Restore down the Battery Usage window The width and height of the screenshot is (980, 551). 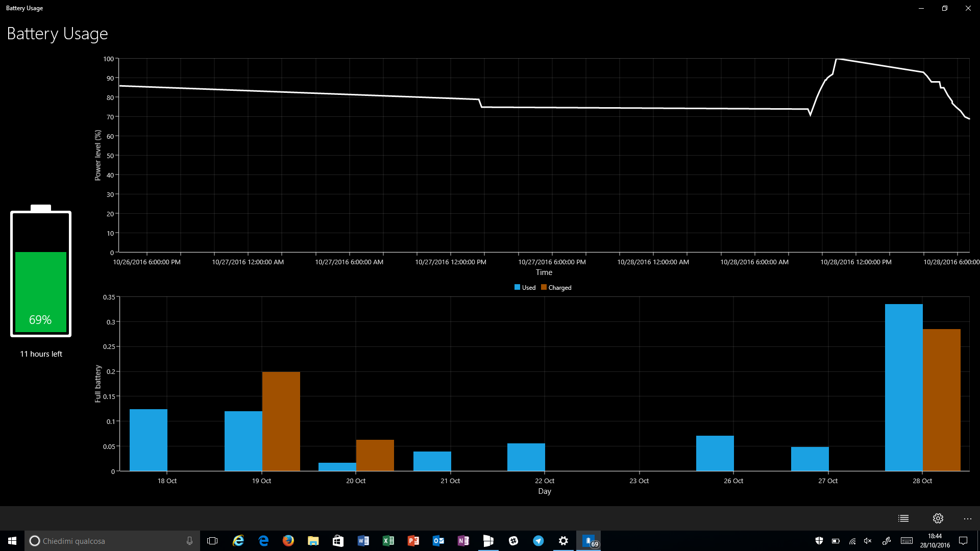pyautogui.click(x=945, y=8)
